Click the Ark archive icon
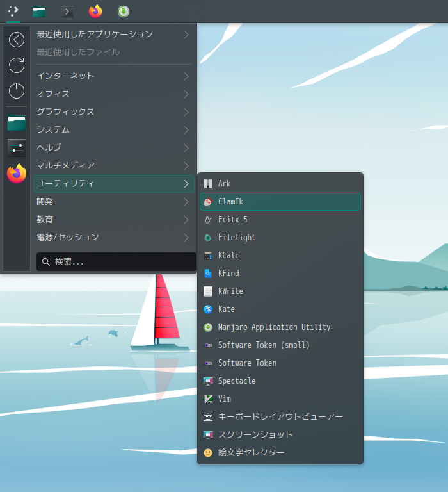Viewport: 448px width, 492px height. point(208,184)
